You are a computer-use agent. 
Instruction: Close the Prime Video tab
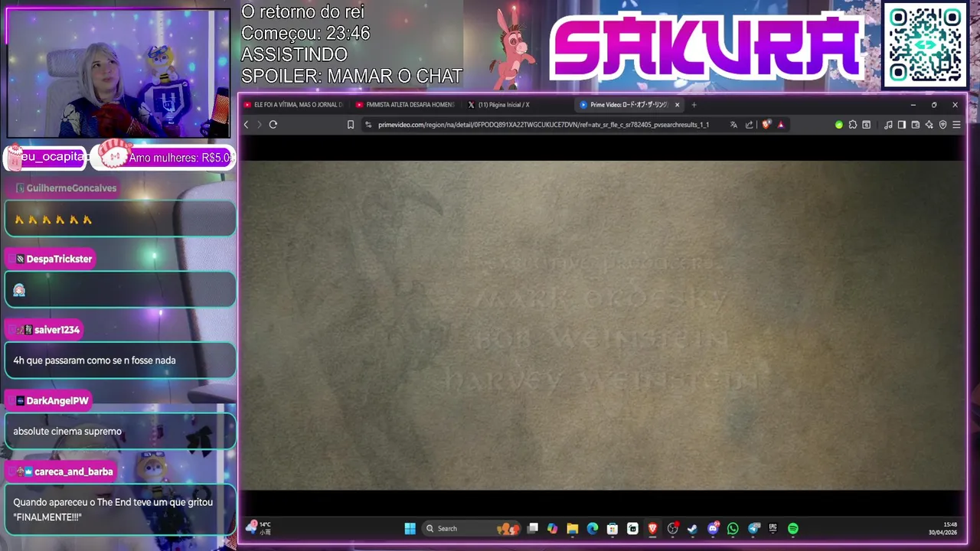coord(677,105)
